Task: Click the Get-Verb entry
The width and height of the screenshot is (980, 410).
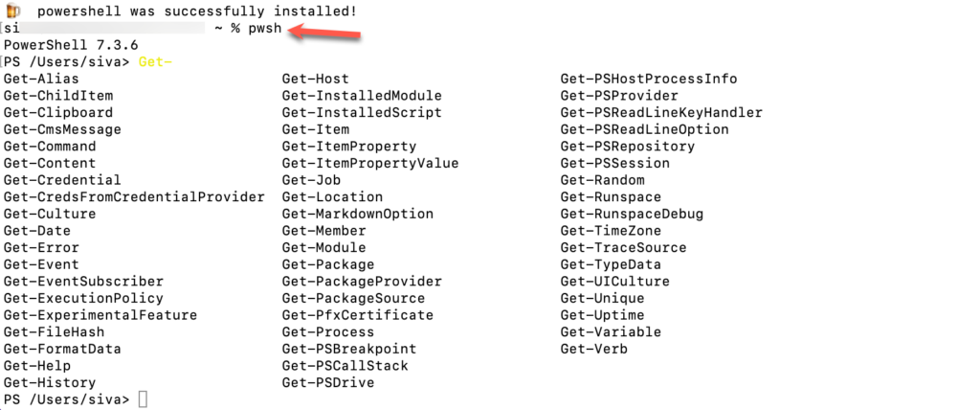Action: point(593,349)
